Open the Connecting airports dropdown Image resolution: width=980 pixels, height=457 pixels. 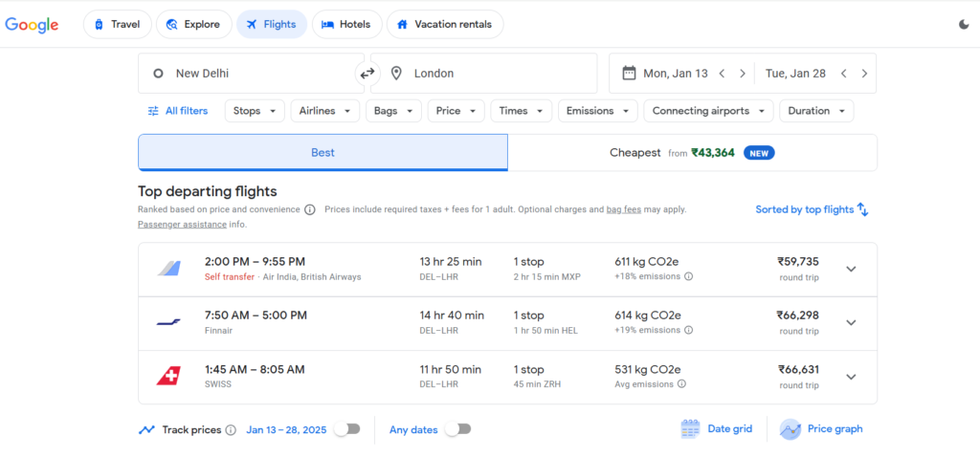709,111
